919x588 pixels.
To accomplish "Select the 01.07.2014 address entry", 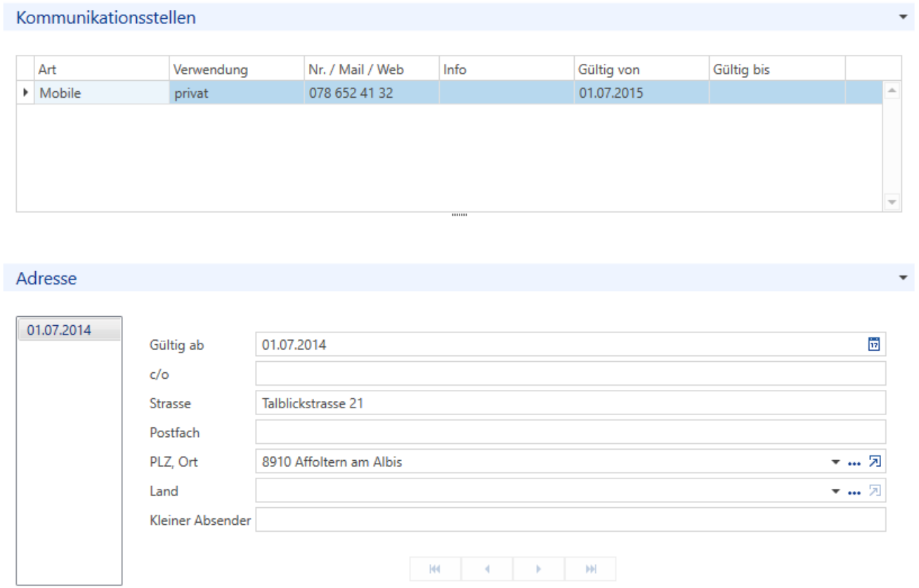I will 70,329.
